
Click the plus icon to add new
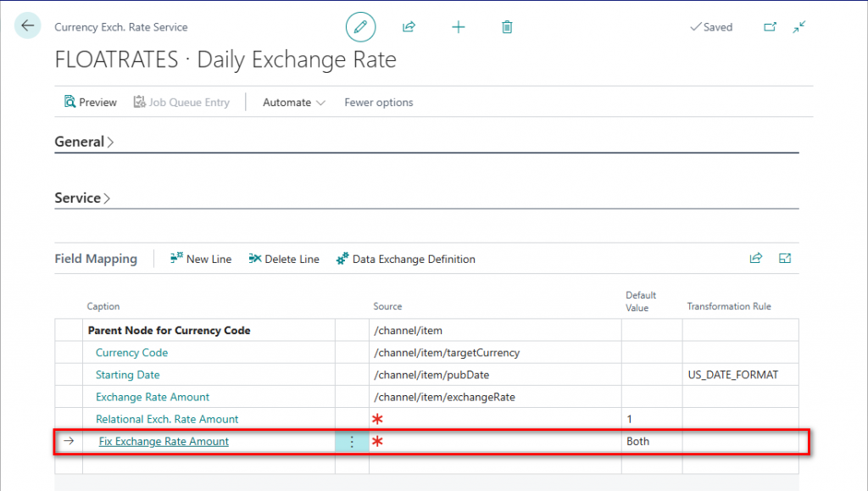(x=458, y=27)
